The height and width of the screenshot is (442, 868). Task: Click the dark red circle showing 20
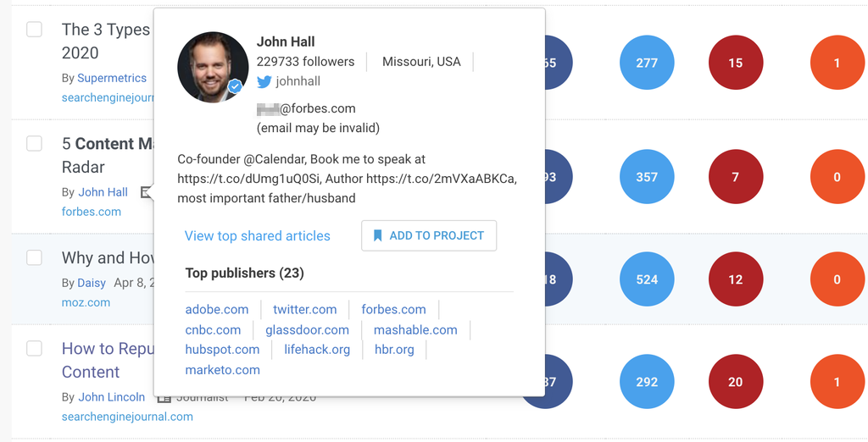[735, 382]
